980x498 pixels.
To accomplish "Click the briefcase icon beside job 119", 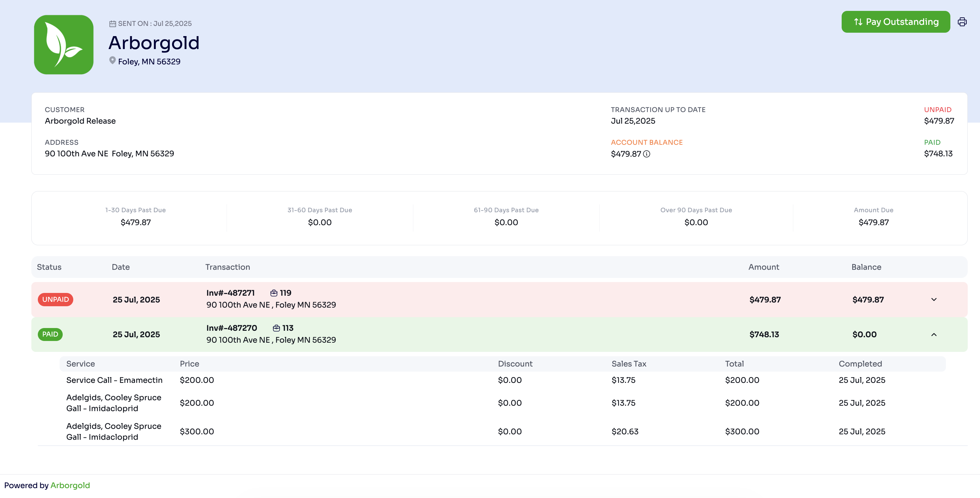I will tap(274, 293).
